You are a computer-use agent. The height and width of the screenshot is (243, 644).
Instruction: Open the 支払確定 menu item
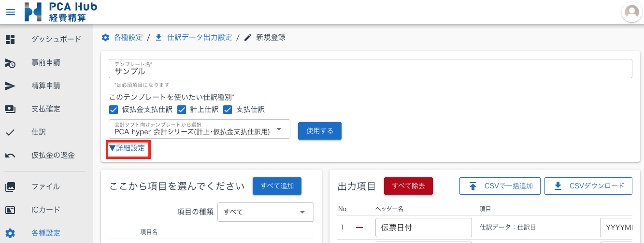coord(46,109)
